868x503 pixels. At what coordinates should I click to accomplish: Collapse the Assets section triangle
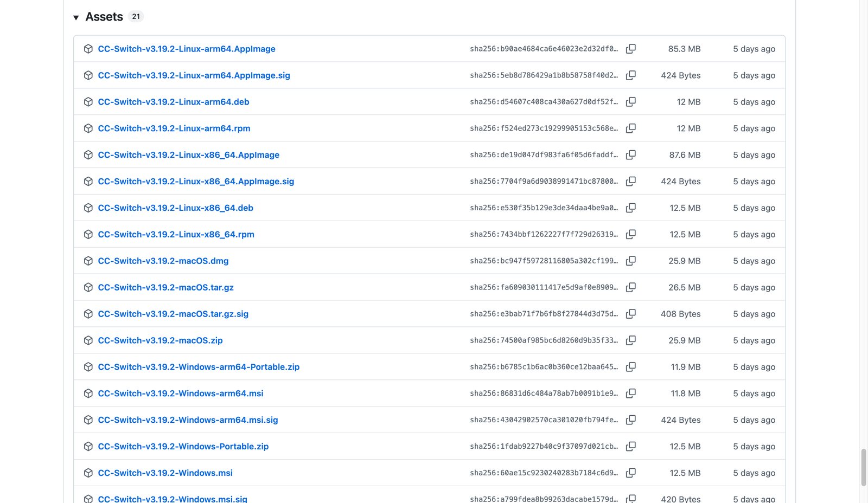tap(76, 17)
